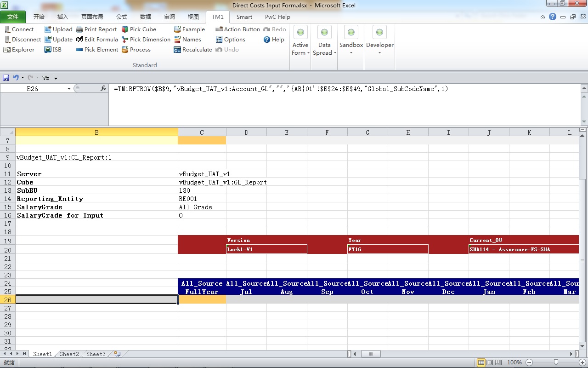Viewport: 588px width, 368px height.
Task: Open the Names command
Action: [187, 39]
